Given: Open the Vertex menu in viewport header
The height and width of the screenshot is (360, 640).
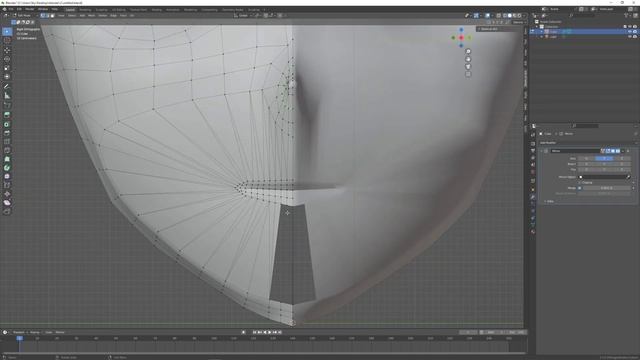Looking at the screenshot, I should click(102, 16).
